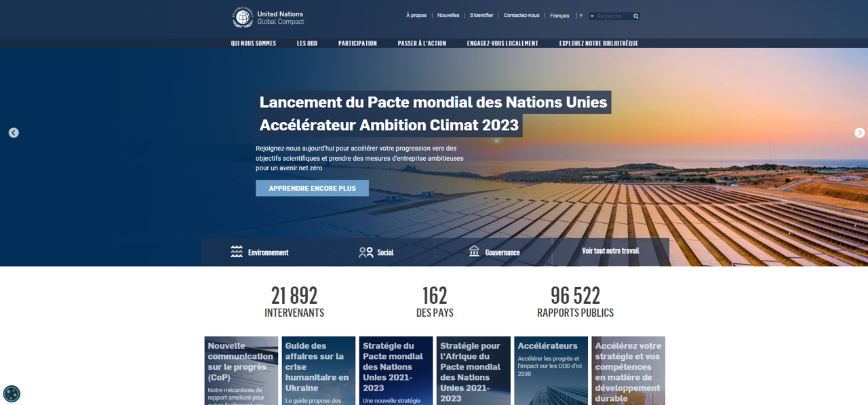The image size is (868, 405).
Task: Go to previous slide with left arrow
Action: 14,133
